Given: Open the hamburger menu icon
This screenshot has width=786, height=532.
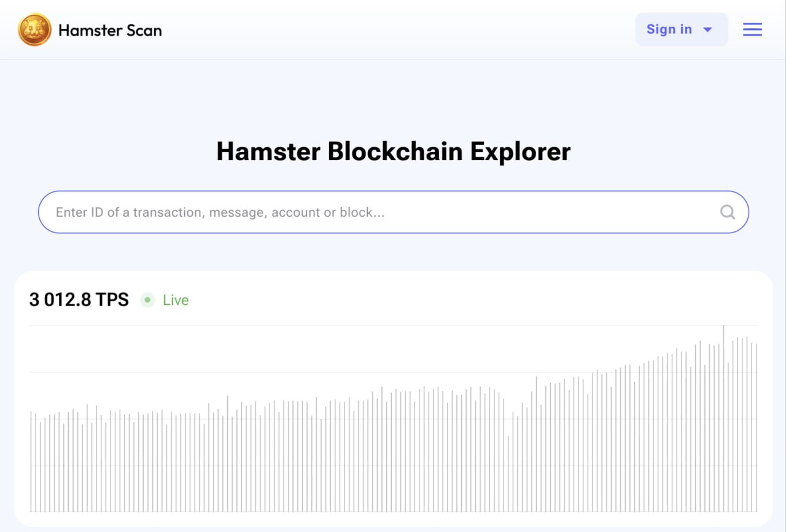Looking at the screenshot, I should 752,29.
